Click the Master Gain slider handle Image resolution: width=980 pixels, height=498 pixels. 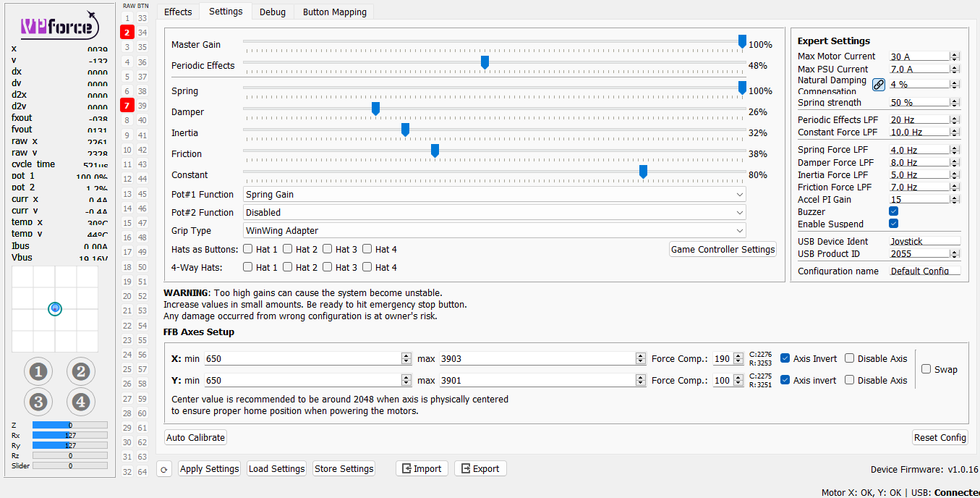(742, 41)
